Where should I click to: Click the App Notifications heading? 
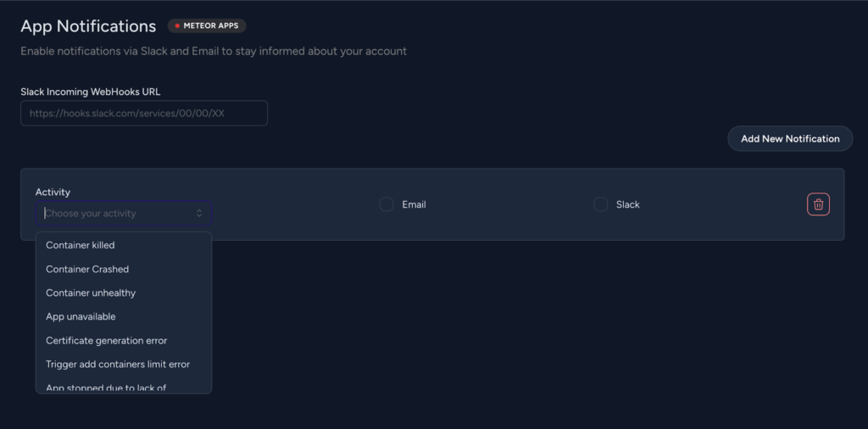[x=88, y=26]
